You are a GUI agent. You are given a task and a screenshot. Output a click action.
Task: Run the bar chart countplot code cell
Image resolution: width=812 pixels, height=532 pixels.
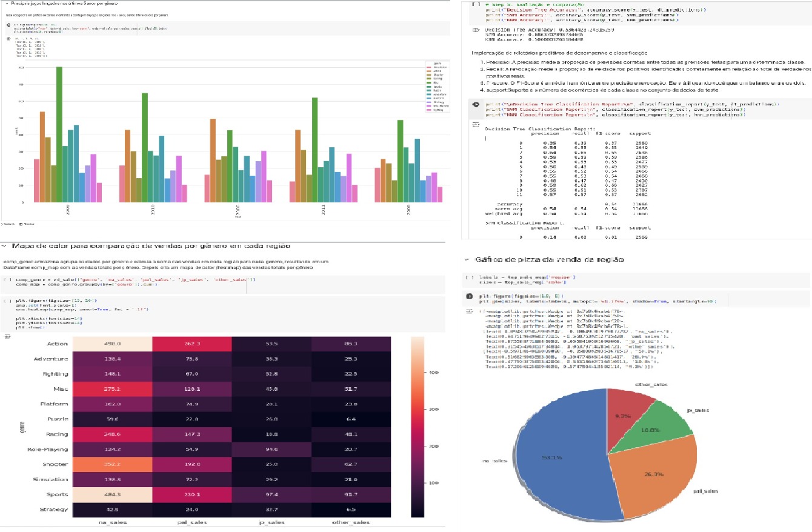[8, 25]
